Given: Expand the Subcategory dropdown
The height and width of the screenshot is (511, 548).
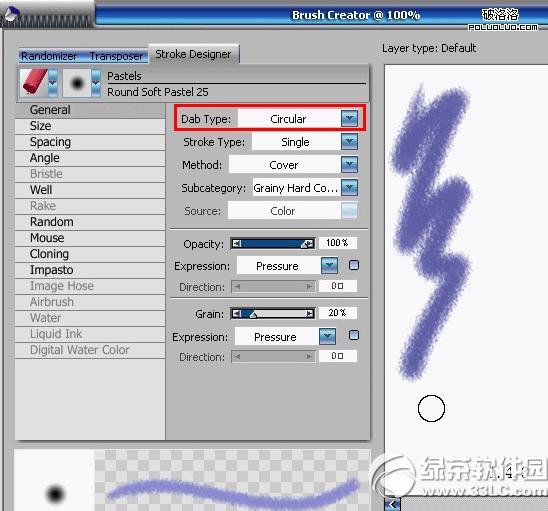Looking at the screenshot, I should [x=349, y=188].
